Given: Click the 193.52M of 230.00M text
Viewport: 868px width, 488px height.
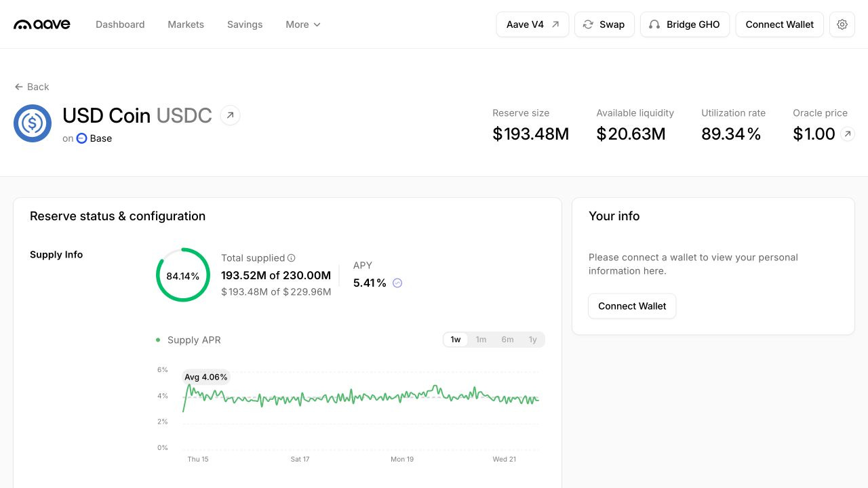Looking at the screenshot, I should click(x=276, y=275).
